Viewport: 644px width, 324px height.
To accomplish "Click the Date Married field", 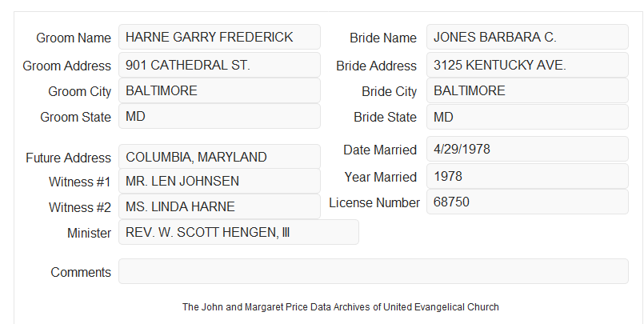I will click(x=527, y=149).
